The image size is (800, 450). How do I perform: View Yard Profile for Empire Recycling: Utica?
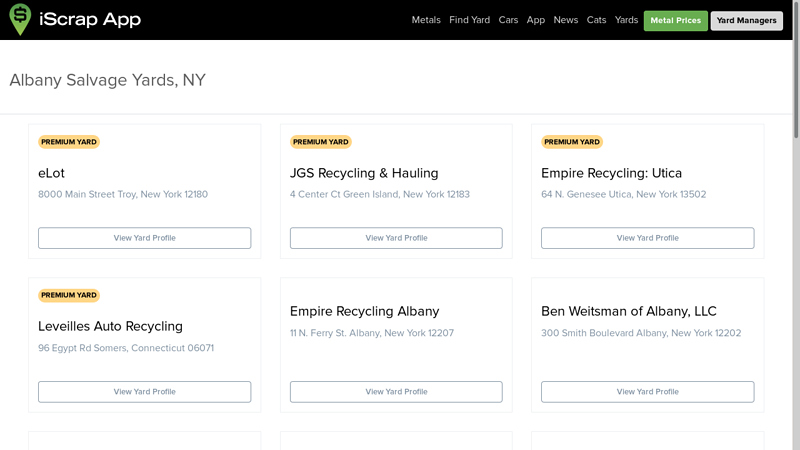(648, 238)
